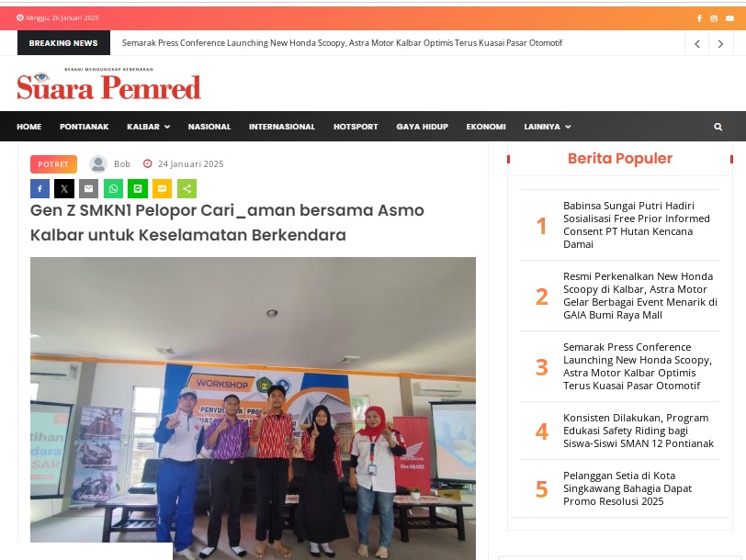Open Suara Pemred logo homepage
The image size is (746, 560).
(109, 84)
